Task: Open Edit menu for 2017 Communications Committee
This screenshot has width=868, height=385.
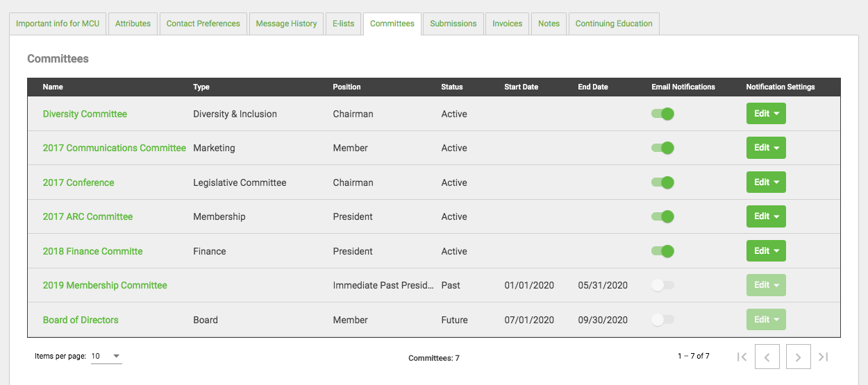Action: (x=766, y=148)
